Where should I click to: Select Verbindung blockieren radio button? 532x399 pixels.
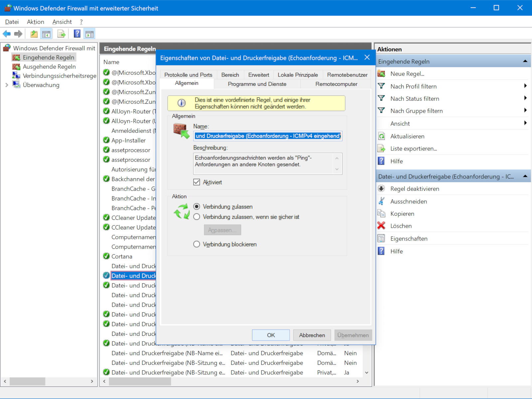pos(197,244)
